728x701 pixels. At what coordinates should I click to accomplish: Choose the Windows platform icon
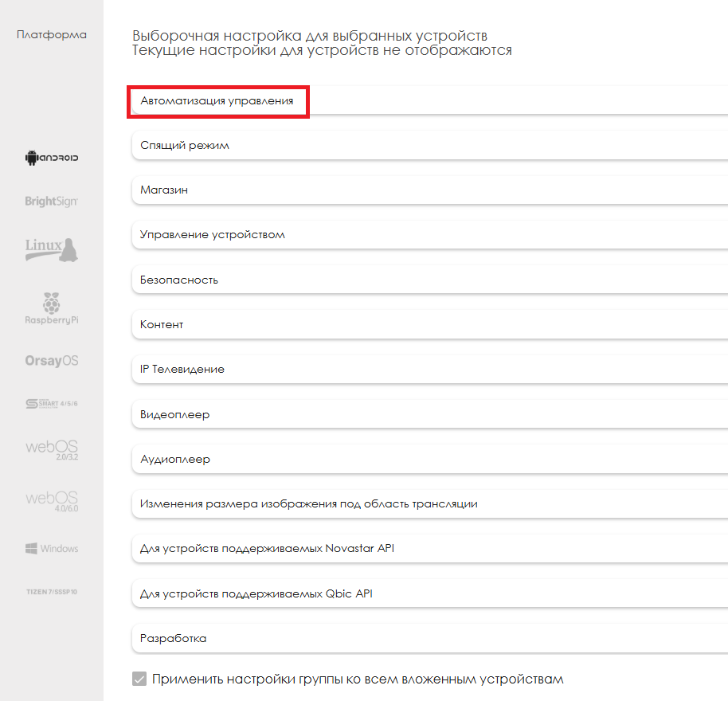[x=52, y=549]
